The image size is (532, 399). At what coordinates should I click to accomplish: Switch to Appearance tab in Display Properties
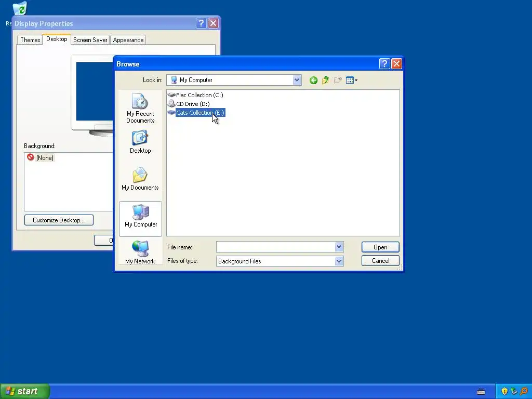click(128, 40)
